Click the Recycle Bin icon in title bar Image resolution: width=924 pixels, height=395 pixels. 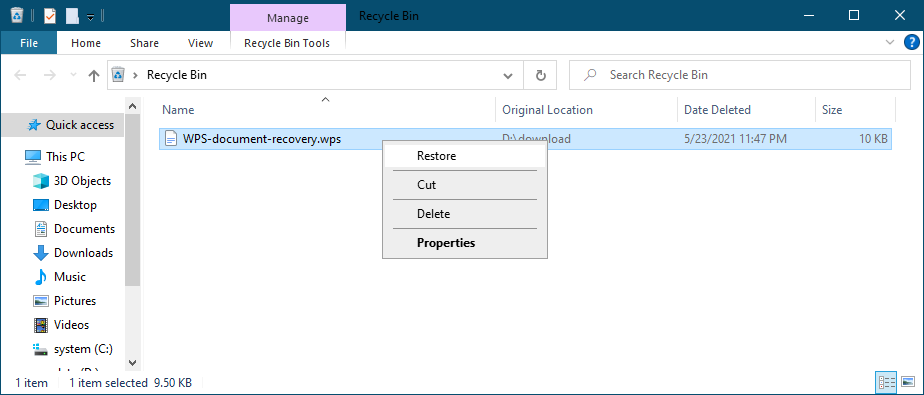[17, 15]
